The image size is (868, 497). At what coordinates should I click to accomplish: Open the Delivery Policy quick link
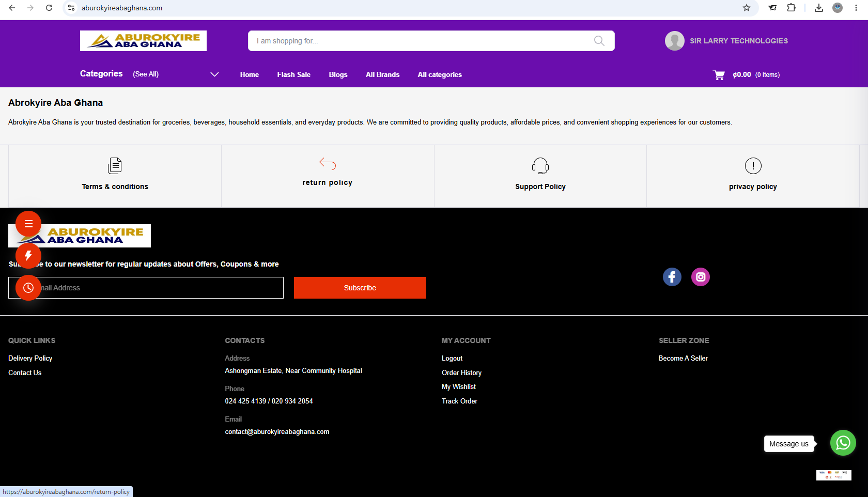click(30, 358)
